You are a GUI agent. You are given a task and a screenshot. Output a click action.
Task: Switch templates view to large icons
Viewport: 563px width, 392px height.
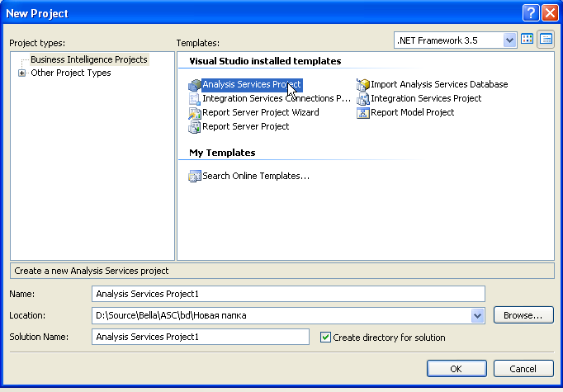pyautogui.click(x=528, y=40)
